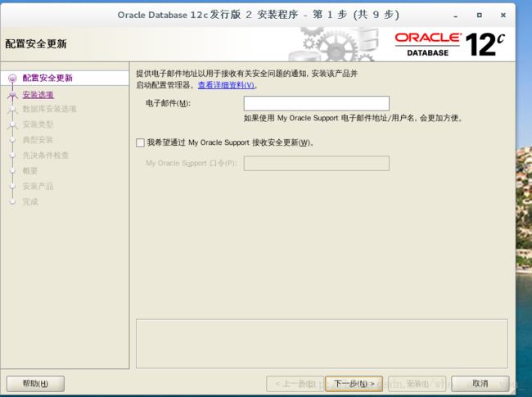Click the disabled 安装(I) install button
Image resolution: width=532 pixels, height=397 pixels.
pyautogui.click(x=417, y=384)
